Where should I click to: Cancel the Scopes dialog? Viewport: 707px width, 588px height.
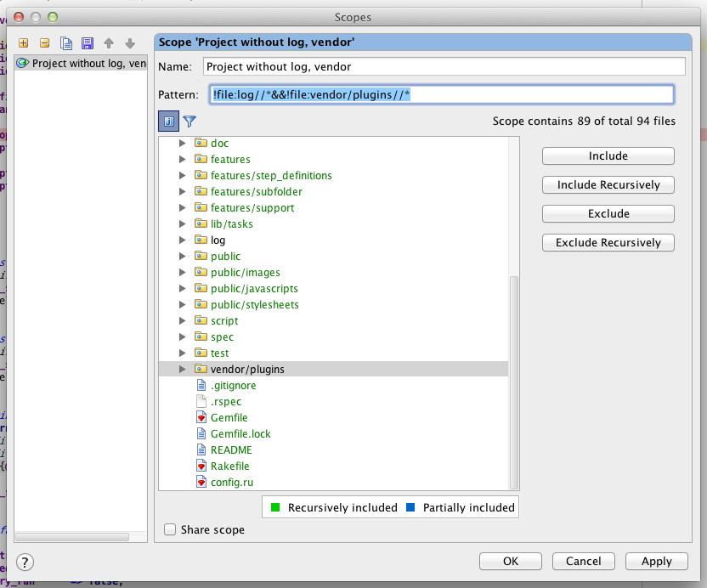(x=584, y=562)
